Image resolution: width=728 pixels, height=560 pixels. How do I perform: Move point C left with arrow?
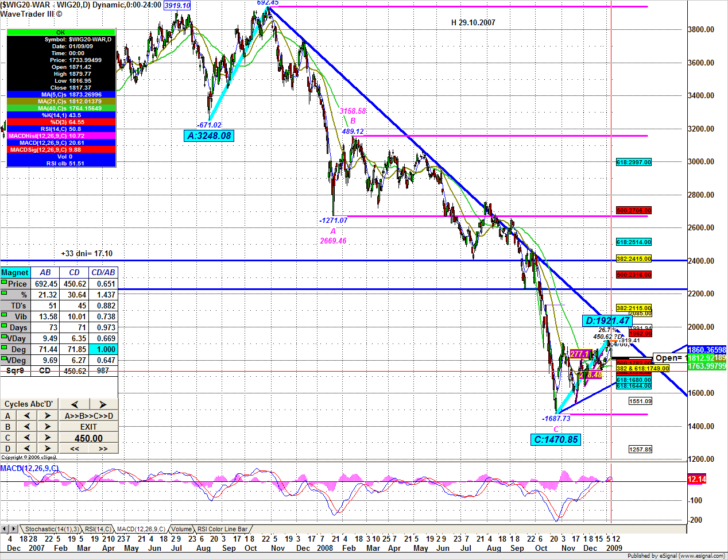click(26, 438)
